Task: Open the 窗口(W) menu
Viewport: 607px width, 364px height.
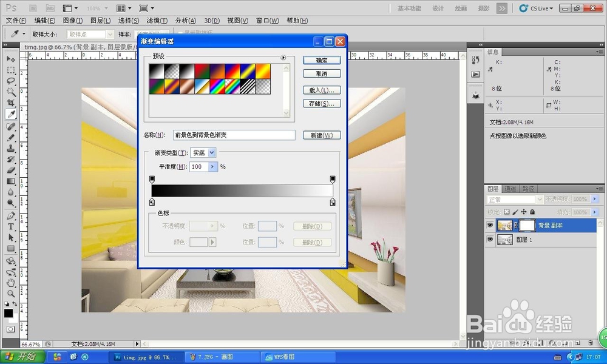Action: tap(268, 21)
